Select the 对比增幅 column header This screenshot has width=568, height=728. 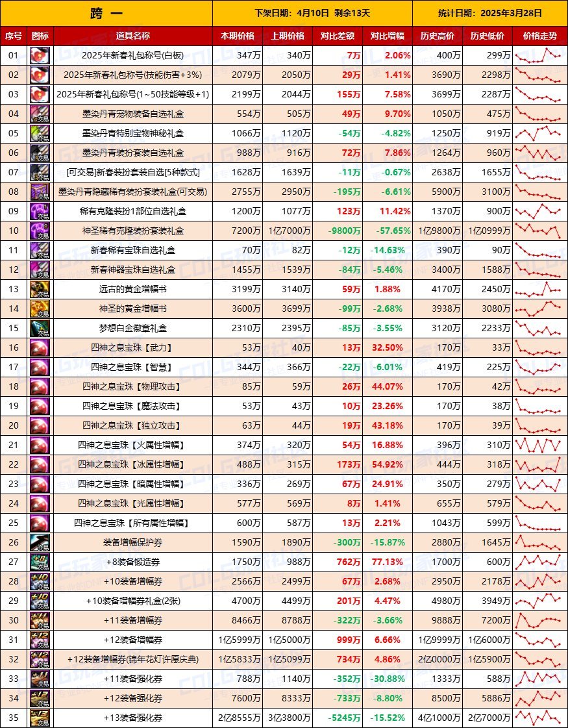[x=388, y=36]
